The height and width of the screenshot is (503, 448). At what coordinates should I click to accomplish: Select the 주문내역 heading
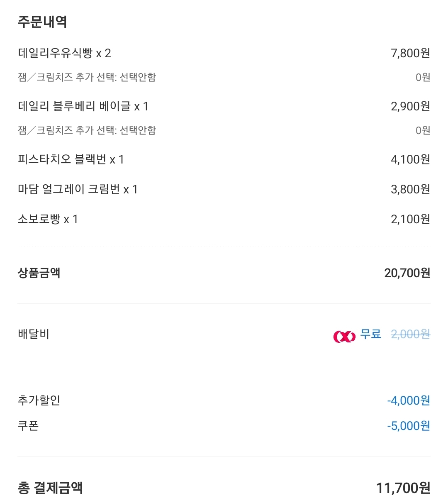42,22
